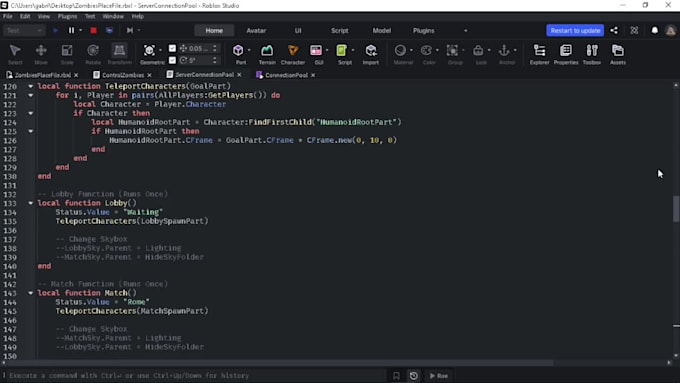Click the vertical scrollbar thumb in editor
680x383 pixels.
676,209
